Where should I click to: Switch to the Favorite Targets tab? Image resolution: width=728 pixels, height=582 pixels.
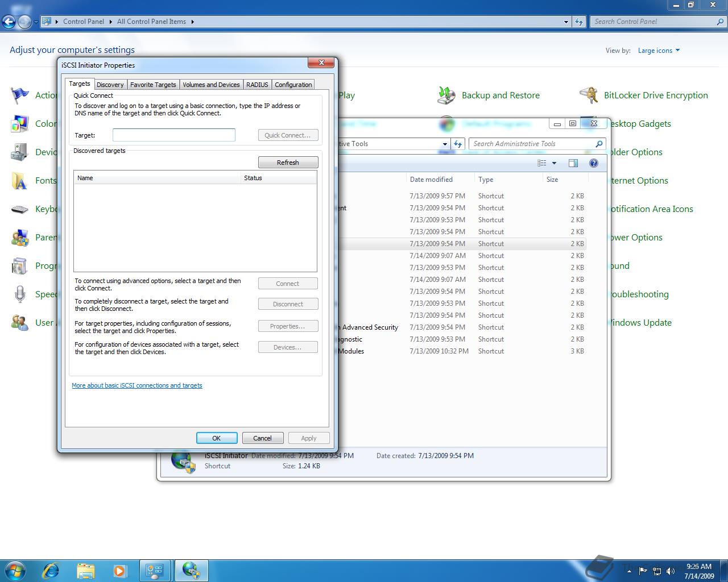(x=153, y=85)
